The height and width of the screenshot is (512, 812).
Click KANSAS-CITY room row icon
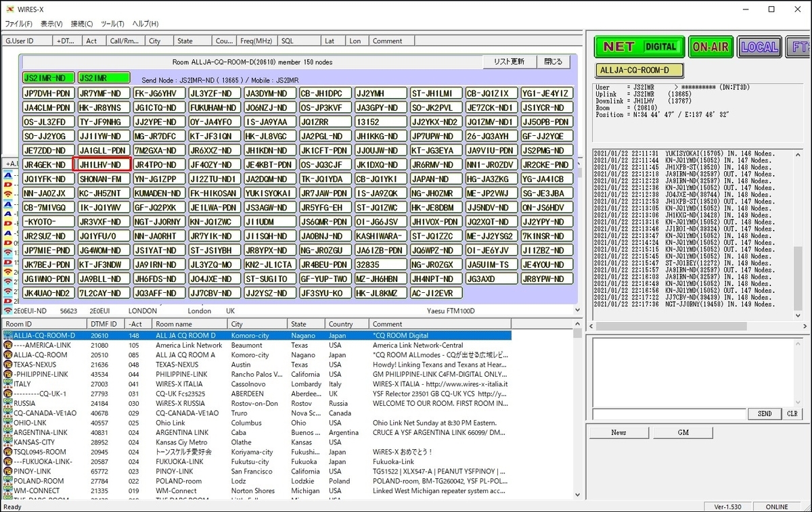click(7, 442)
